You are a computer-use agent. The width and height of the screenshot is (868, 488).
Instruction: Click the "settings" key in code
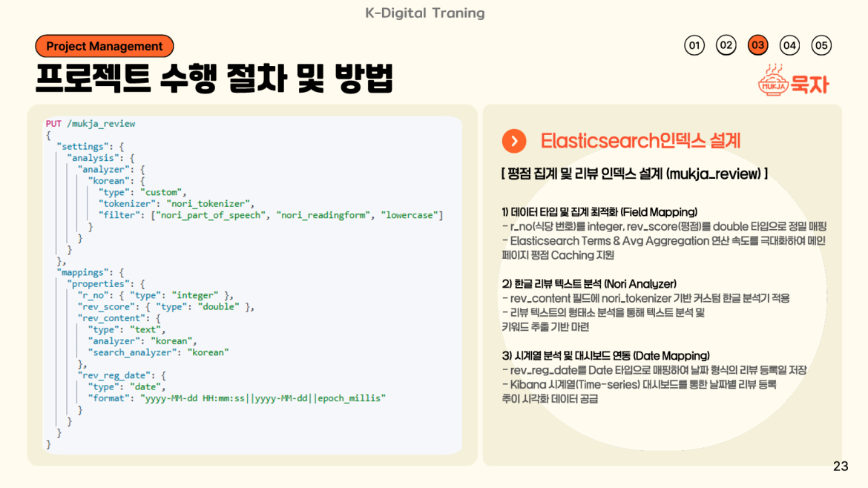pyautogui.click(x=82, y=147)
